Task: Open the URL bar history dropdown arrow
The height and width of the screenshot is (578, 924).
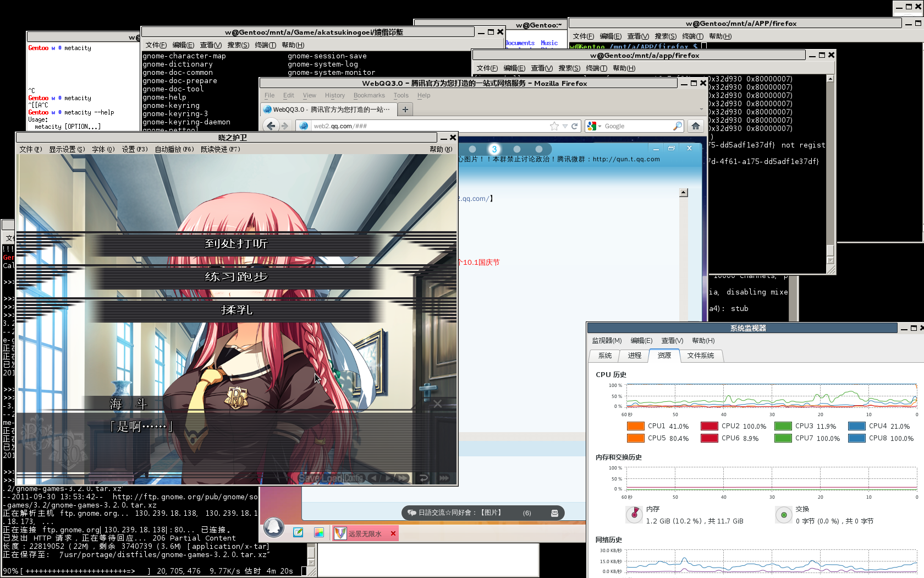Action: pos(565,126)
